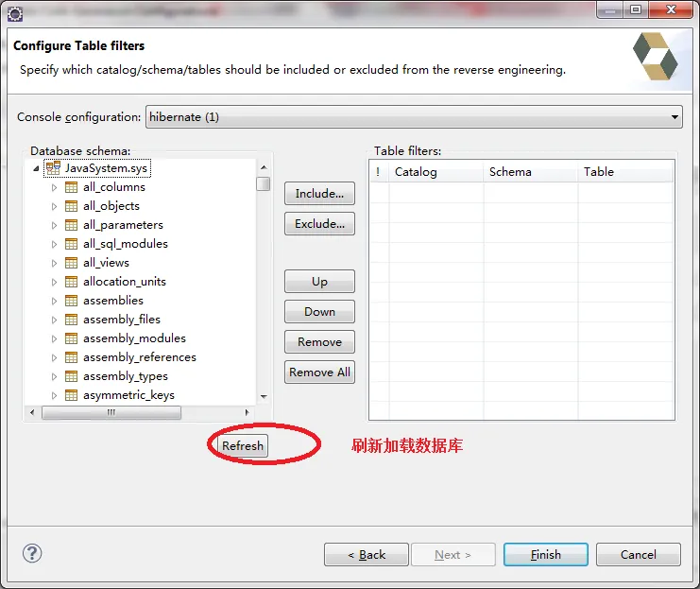Expand the all_sql_modules table node
The image size is (700, 589).
click(54, 245)
